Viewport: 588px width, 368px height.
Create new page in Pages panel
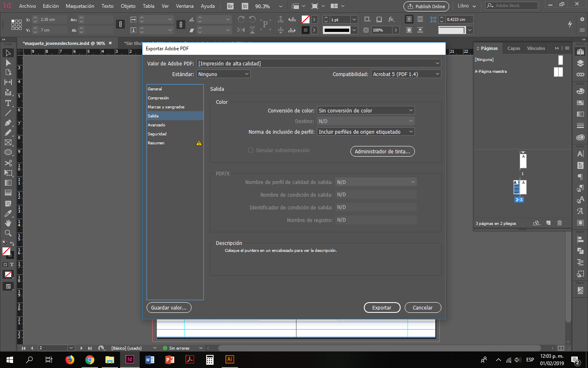tap(548, 223)
